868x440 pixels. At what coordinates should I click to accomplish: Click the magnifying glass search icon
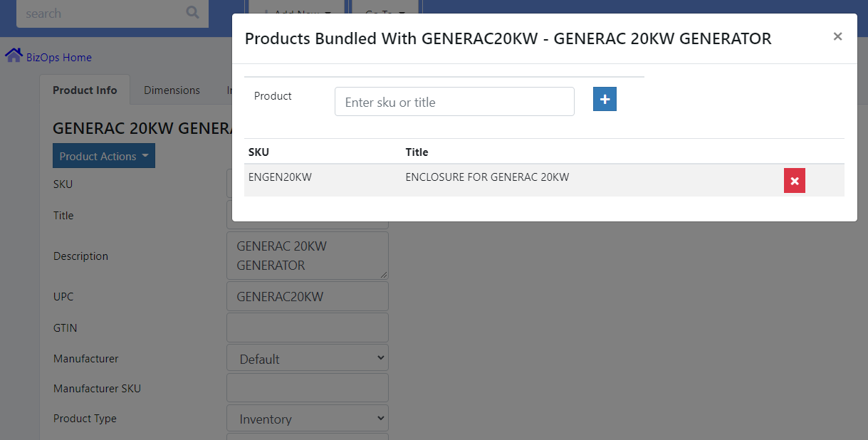(x=192, y=13)
